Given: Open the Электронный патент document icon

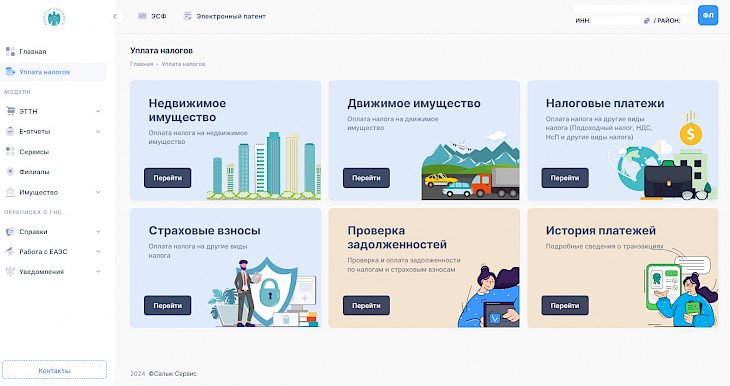Looking at the screenshot, I should [x=187, y=16].
